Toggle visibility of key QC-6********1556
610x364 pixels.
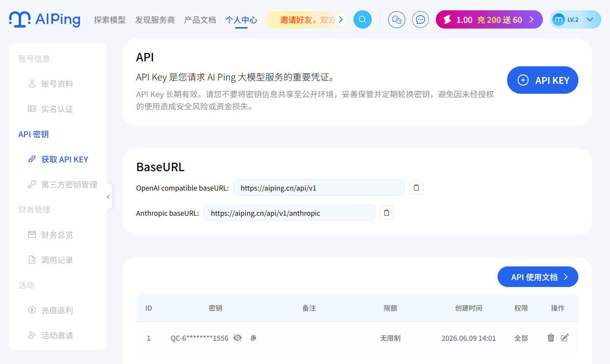coord(238,338)
